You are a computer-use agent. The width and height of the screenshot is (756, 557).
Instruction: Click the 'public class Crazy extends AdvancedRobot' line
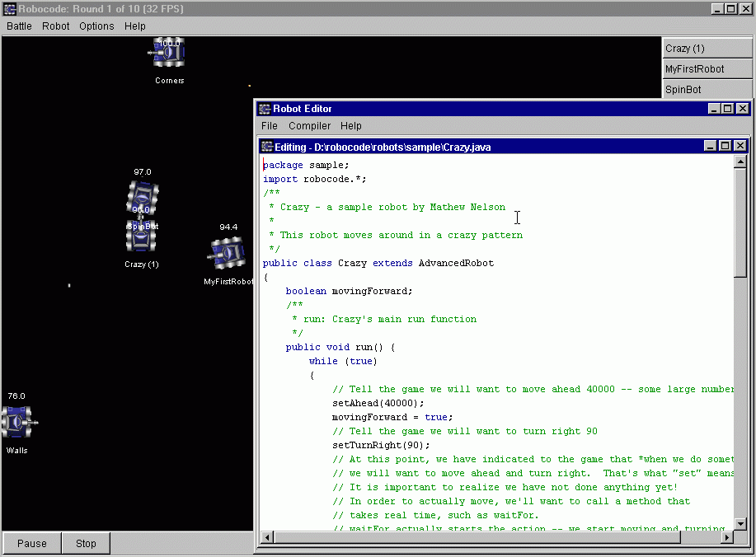[x=378, y=263]
